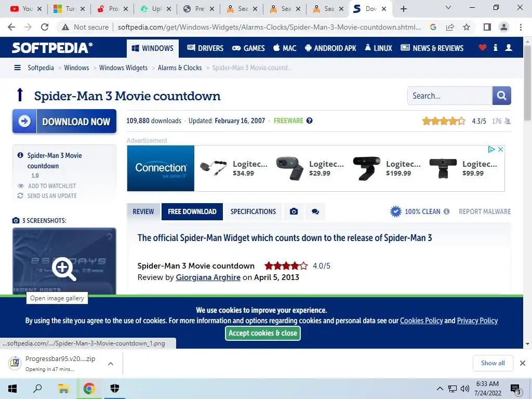Open the Mac navigation tab
This screenshot has width=532, height=399.
pos(285,48)
